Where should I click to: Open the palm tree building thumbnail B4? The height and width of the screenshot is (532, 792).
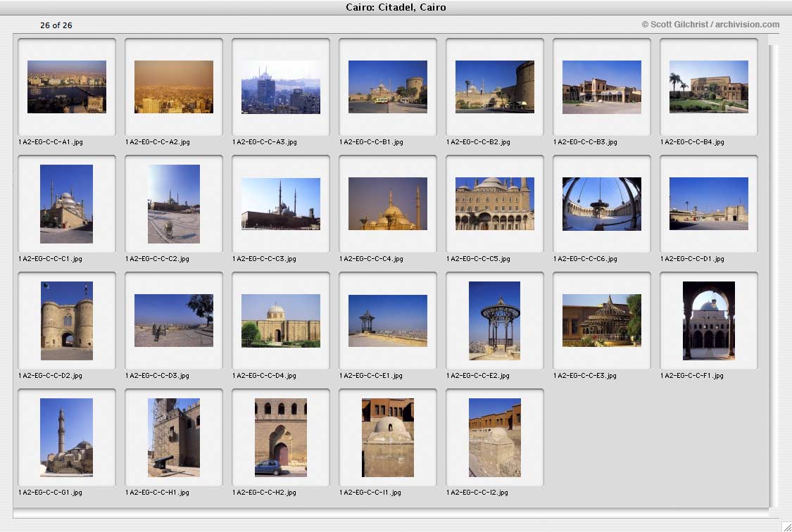pos(709,87)
